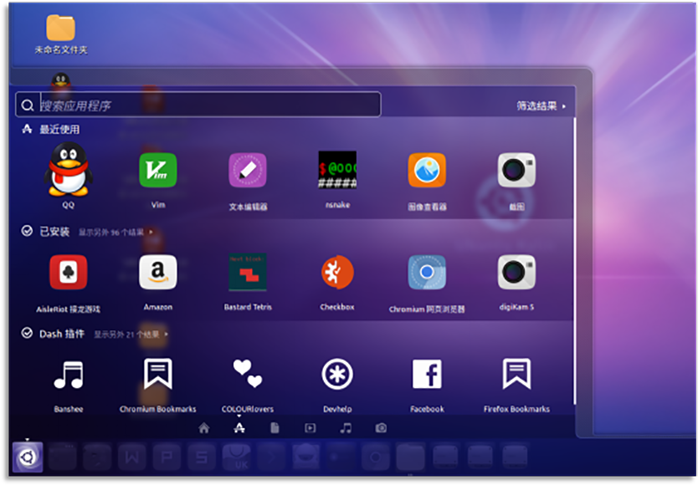
Task: Launch Chromium 网页浏览器
Action: pos(427,273)
